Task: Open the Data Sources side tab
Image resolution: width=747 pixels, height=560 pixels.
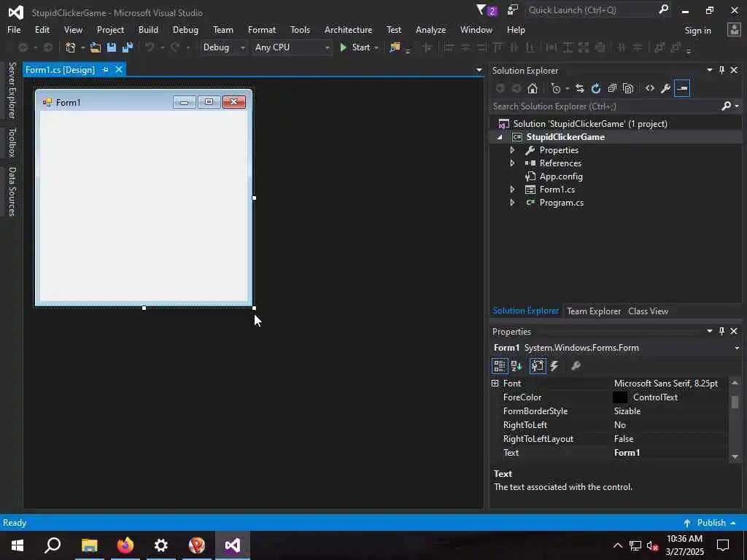Action: click(12, 192)
